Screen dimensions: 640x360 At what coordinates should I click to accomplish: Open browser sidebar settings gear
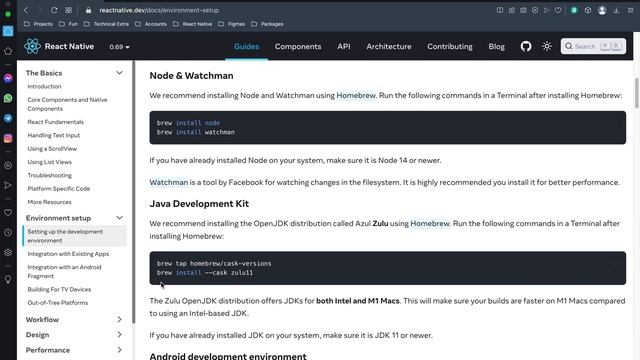coord(8,253)
